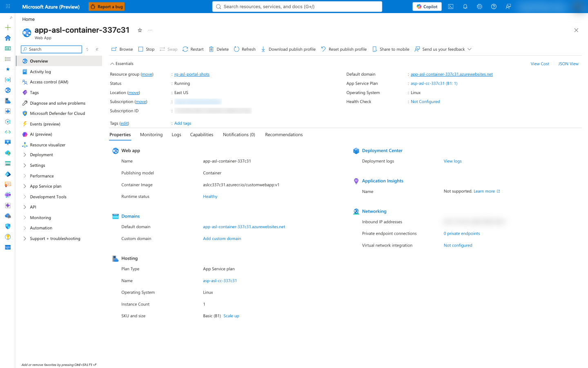Open rg-asl-portal-shots resource group link

pyautogui.click(x=192, y=74)
